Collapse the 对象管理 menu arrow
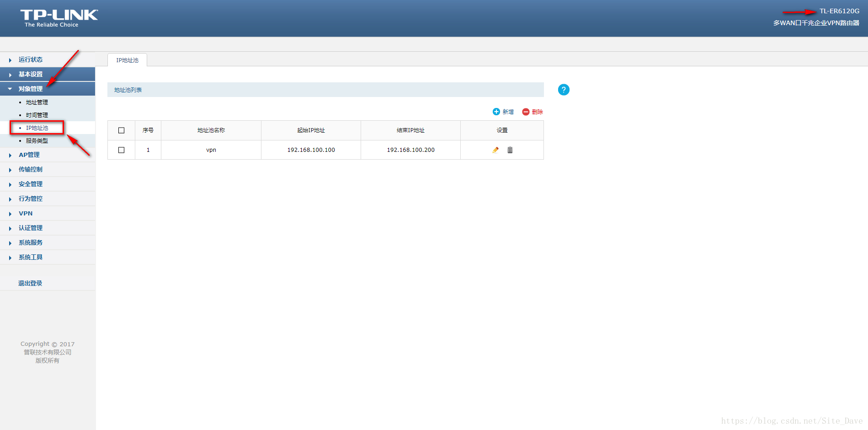Screen dimensions: 868x430 click(x=10, y=89)
